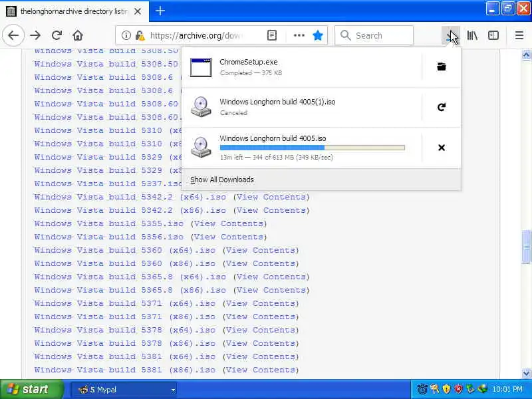Click page scrollbar up arrow

click(526, 55)
